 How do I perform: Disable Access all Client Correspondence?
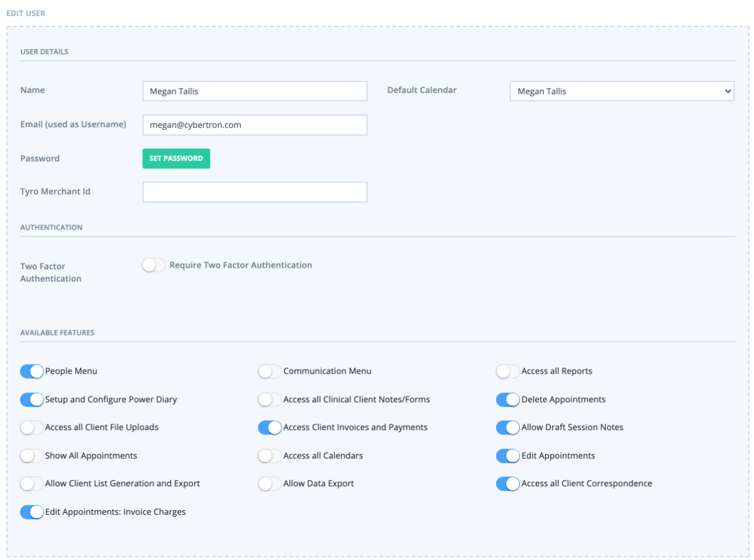508,484
